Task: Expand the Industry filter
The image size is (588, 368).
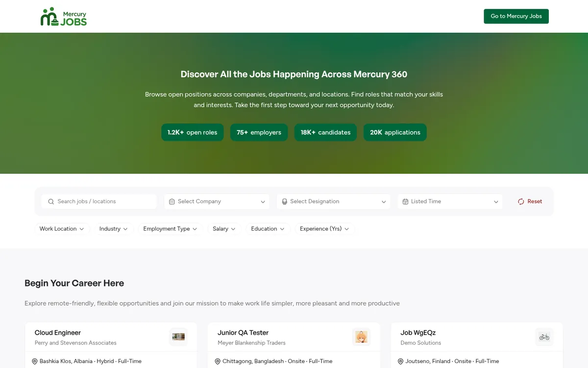Action: tap(114, 229)
